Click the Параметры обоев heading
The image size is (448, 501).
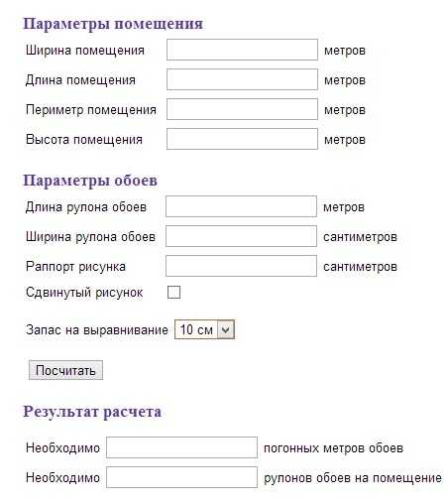(90, 181)
